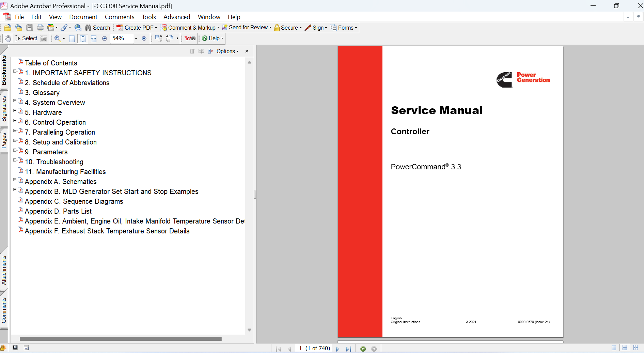Screen dimensions: 644x353
Task: Switch to the Signatures side tab
Action: [x=4, y=109]
